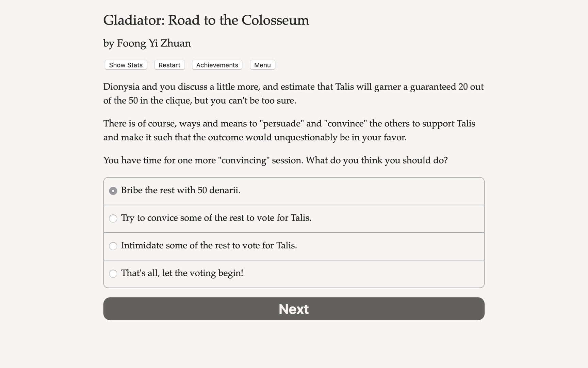Click the radio circle beside the intimidate choice
Screen dimensions: 588x368
(113, 246)
